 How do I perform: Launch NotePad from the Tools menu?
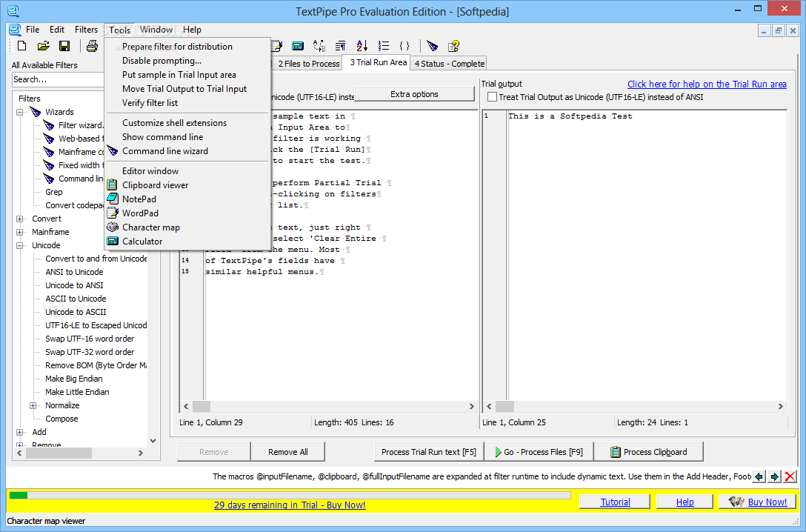[x=139, y=199]
